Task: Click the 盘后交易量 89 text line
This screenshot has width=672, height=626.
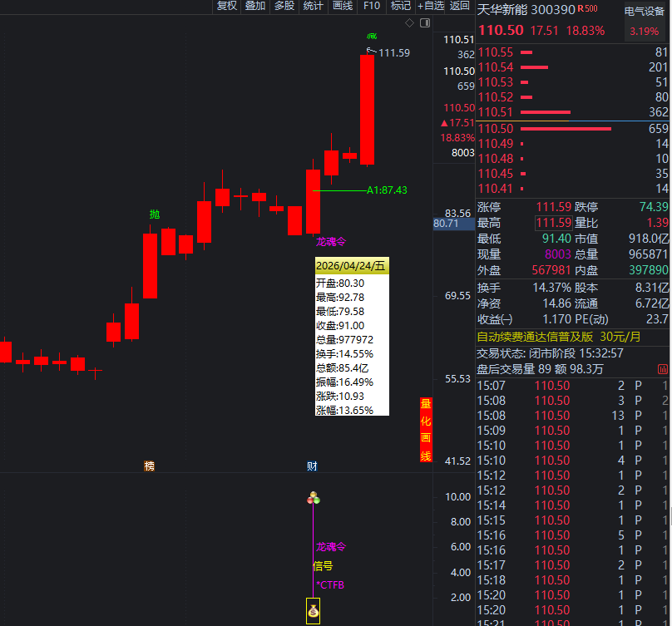Action: (540, 369)
